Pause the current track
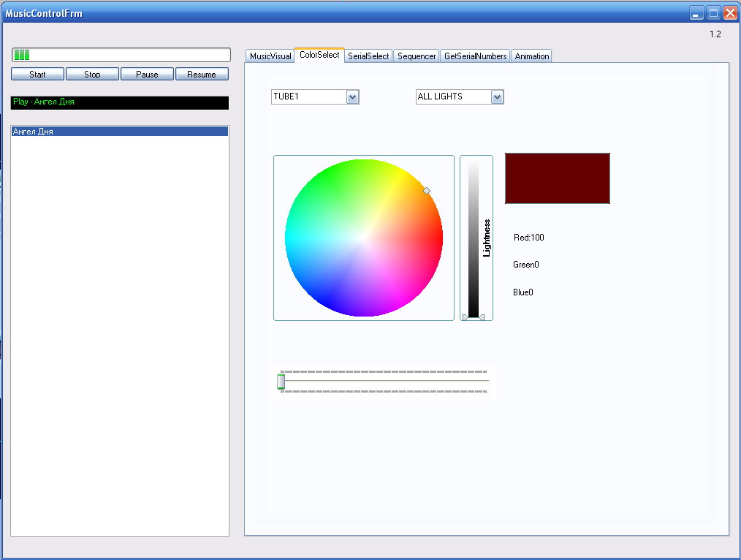741x560 pixels. point(147,74)
